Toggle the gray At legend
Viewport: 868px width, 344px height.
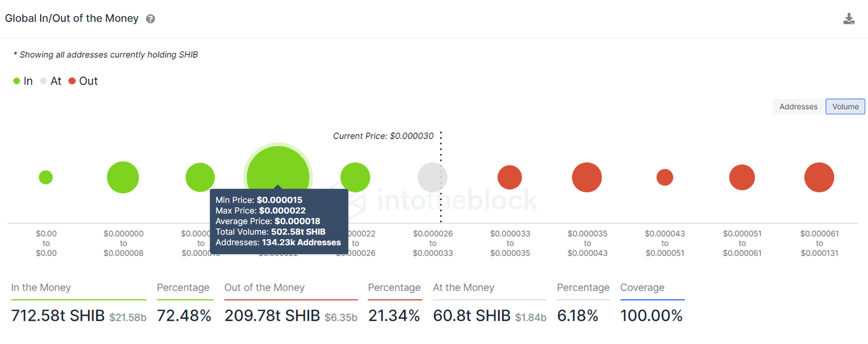(50, 81)
